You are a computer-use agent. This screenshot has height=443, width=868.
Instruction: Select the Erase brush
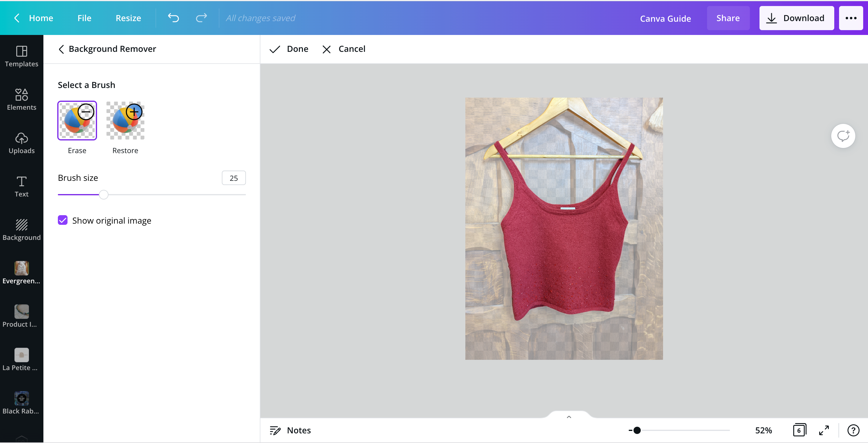77,121
